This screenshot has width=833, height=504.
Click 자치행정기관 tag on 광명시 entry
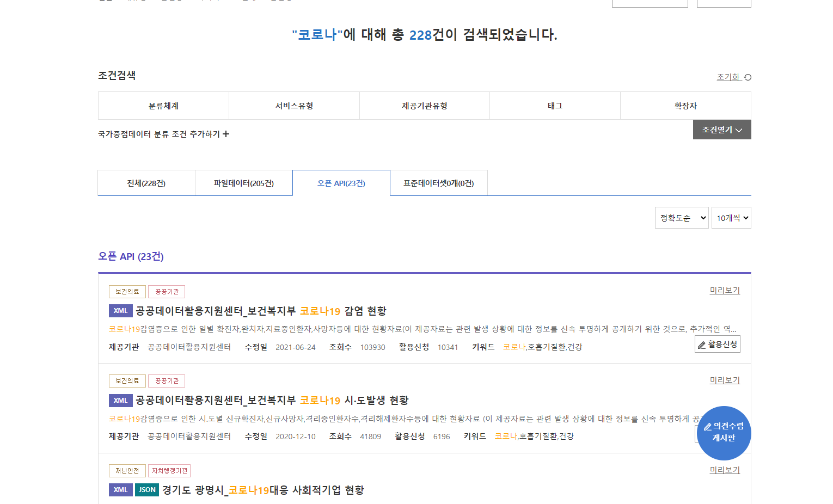click(x=169, y=471)
